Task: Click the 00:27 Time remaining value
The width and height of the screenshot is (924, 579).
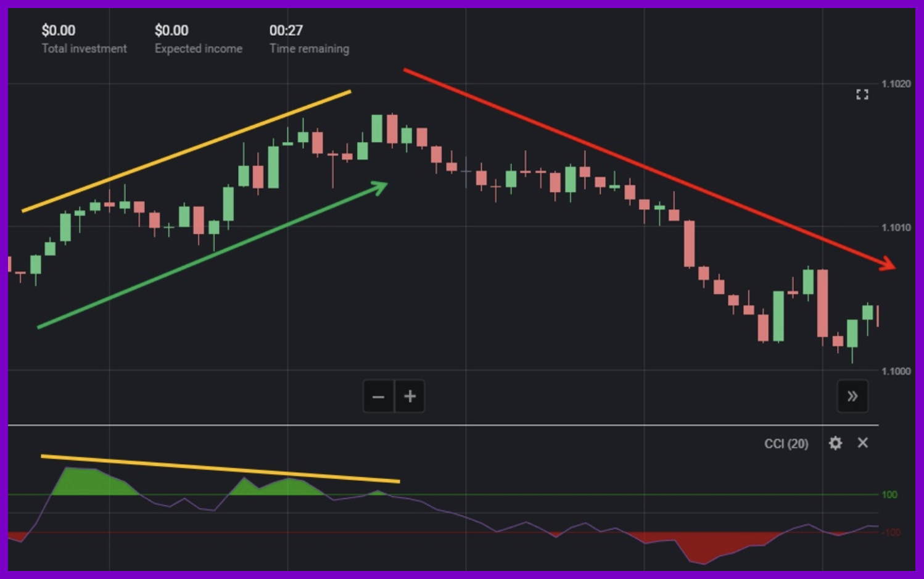Action: (x=286, y=30)
